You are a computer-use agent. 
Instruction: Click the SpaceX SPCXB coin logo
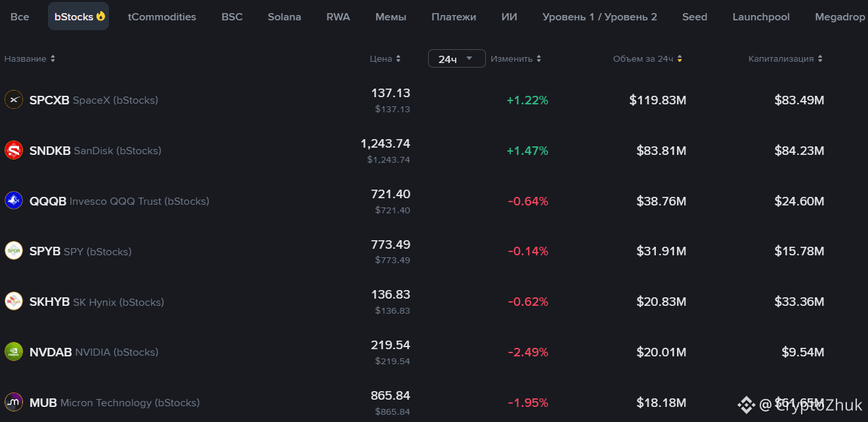14,100
